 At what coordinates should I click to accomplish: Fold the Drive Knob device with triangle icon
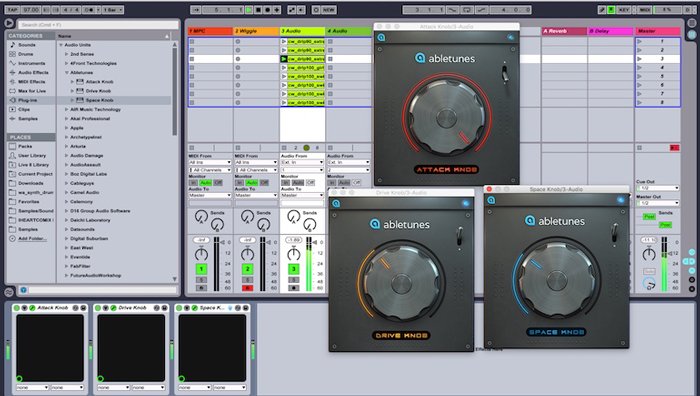coord(105,308)
